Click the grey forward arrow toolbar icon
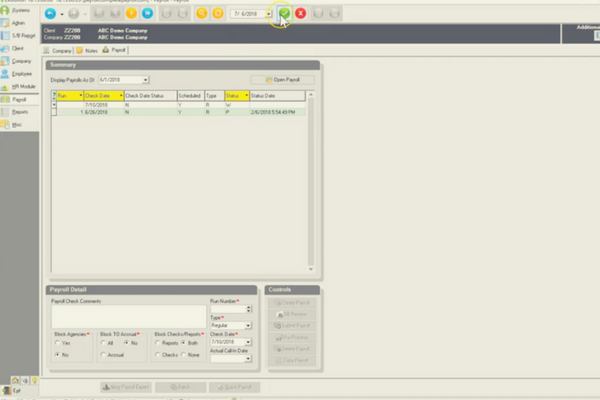 tap(73, 13)
